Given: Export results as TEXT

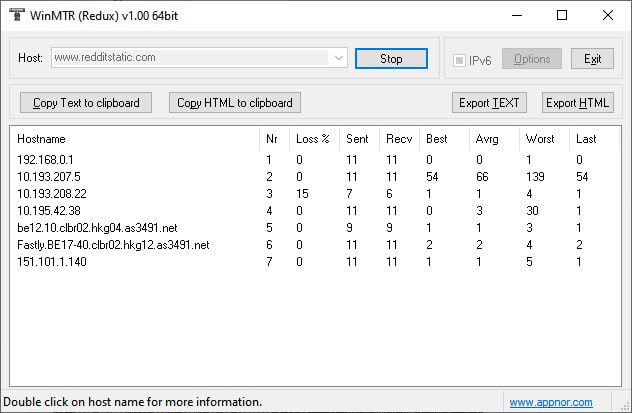Looking at the screenshot, I should [489, 103].
